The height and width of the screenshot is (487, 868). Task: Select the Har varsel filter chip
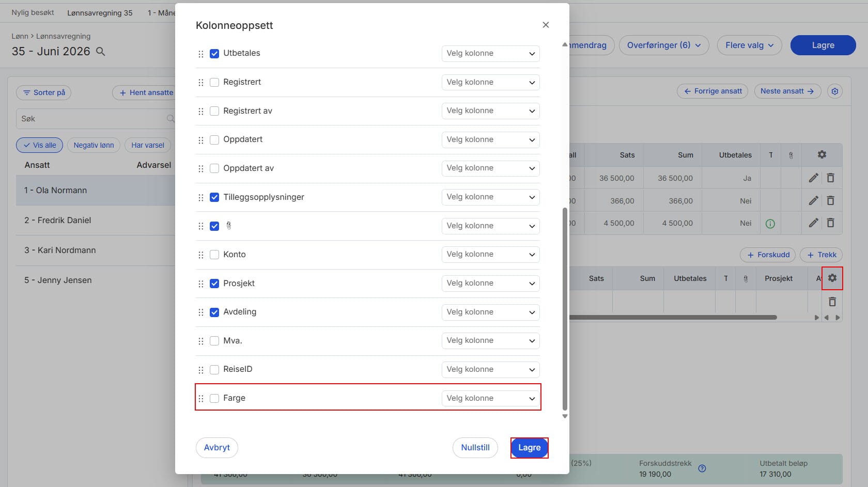pos(148,145)
